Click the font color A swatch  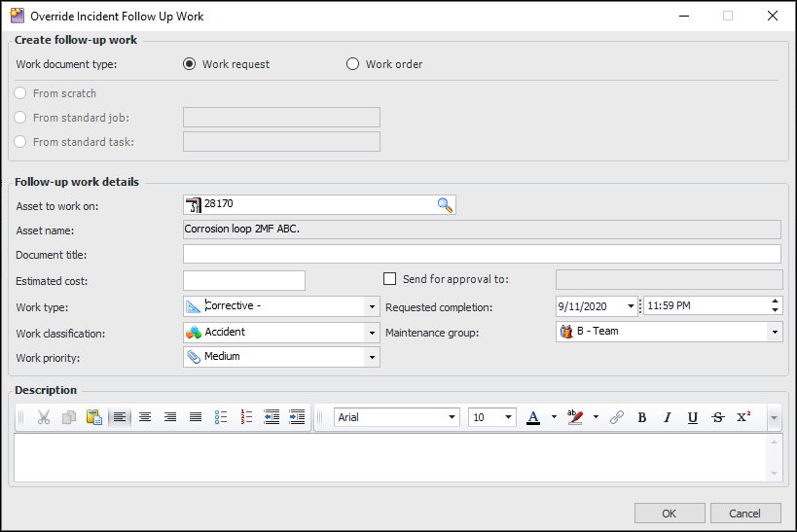[533, 417]
